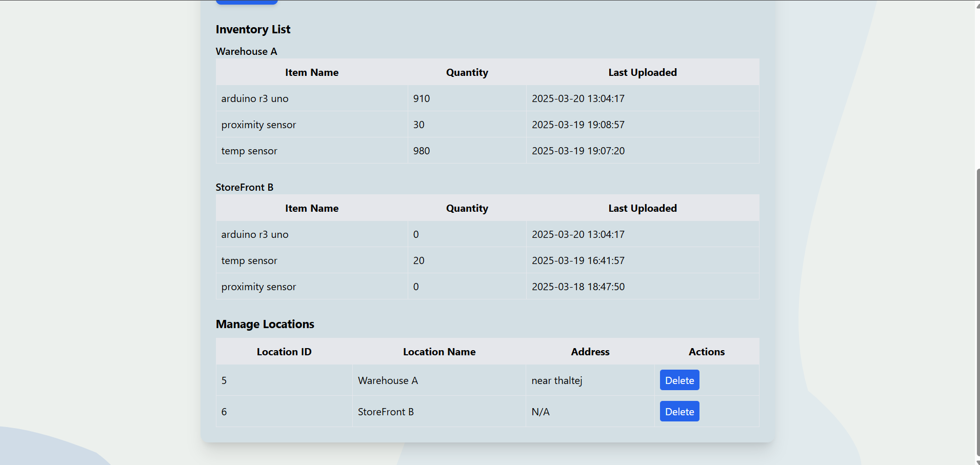
Task: Click the proximity sensor row in Warehouse A
Action: point(258,125)
